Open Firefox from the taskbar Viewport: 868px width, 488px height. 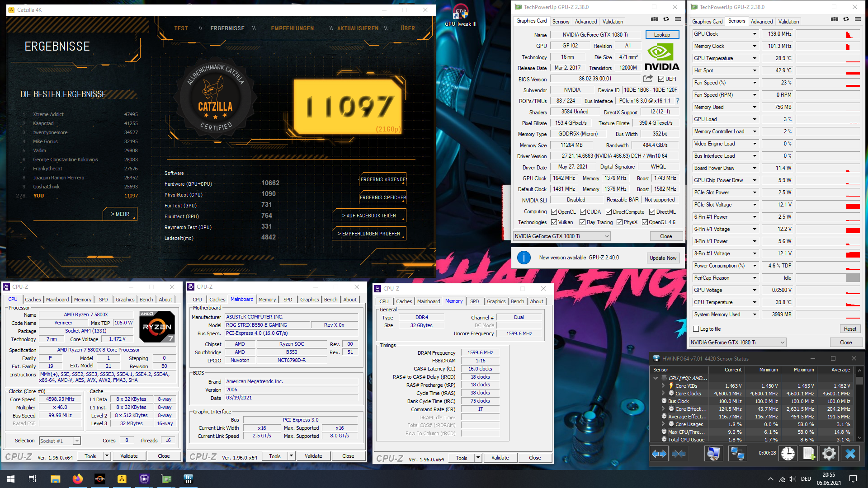(x=77, y=479)
